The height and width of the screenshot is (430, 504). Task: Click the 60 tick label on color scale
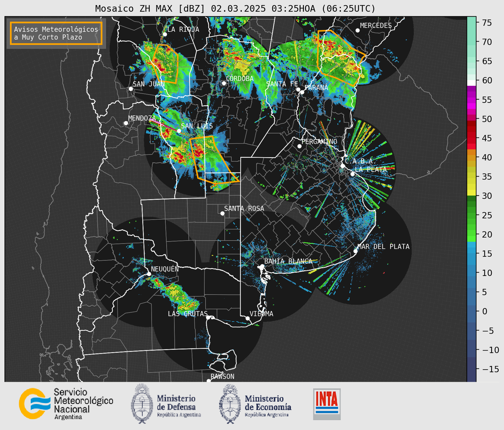pos(487,80)
